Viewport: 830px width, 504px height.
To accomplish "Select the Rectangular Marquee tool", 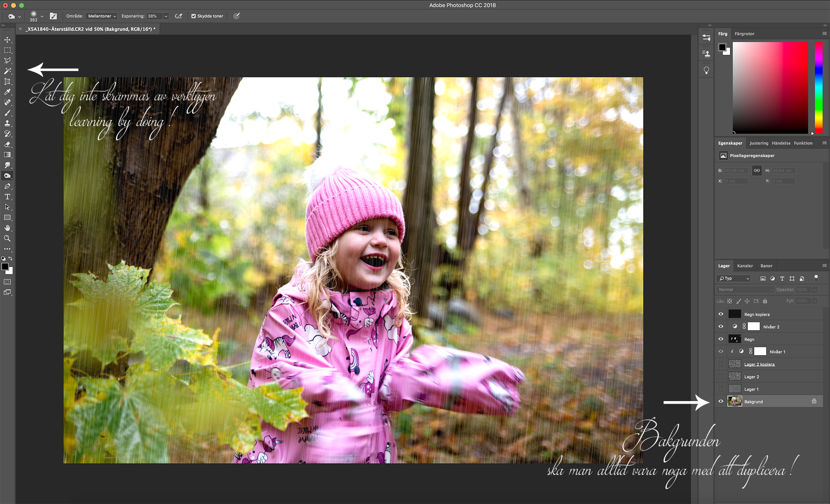I will 7,50.
